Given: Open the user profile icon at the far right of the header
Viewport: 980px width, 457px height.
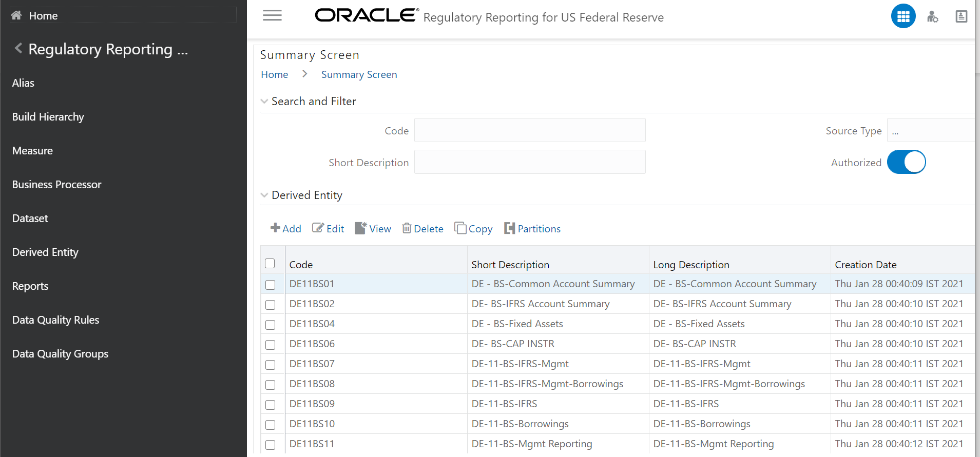Looking at the screenshot, I should click(x=961, y=17).
